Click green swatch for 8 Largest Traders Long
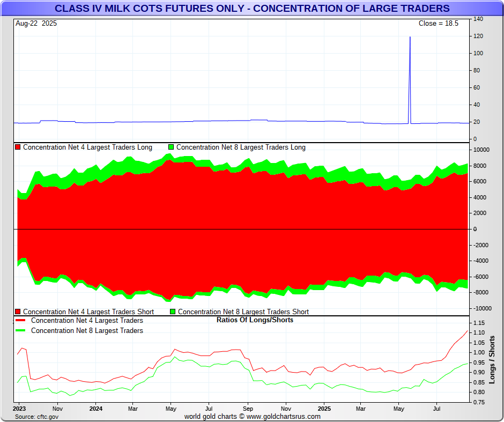This screenshot has width=504, height=422. click(x=171, y=147)
